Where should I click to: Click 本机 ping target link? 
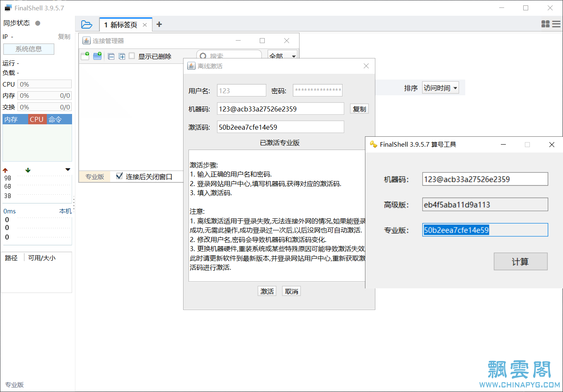[x=65, y=211]
